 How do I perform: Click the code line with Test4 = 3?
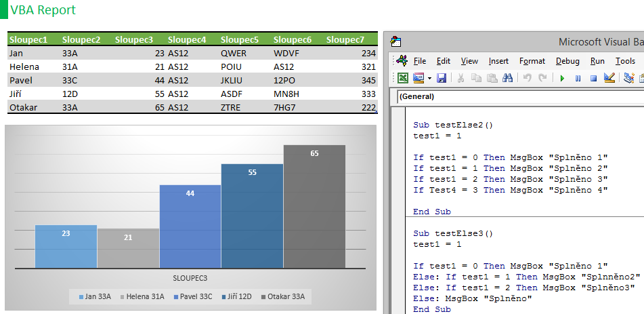tap(510, 190)
